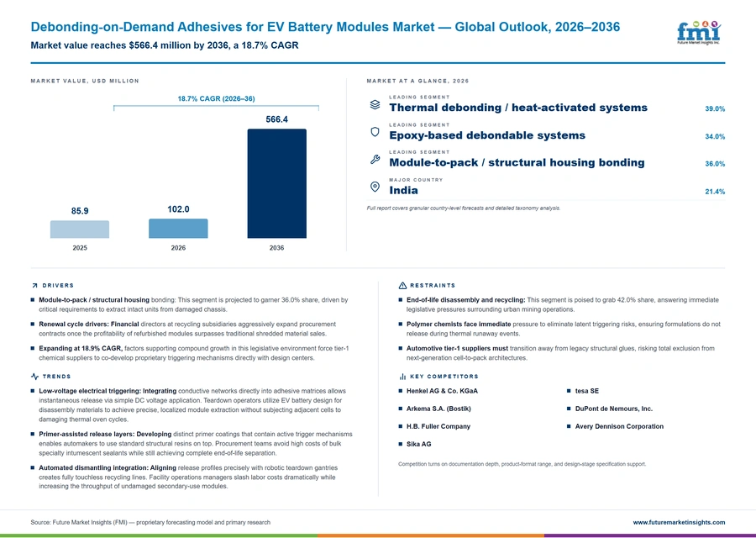Click the wrench icon beside Module-to-pack bonding
Viewport: 756px width, 538px height.
[375, 159]
